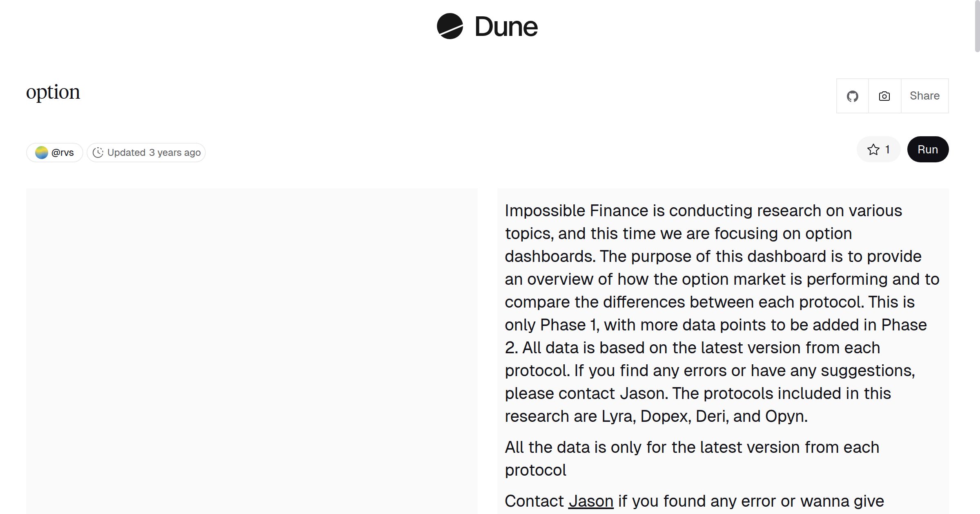Click the Share button
Screen dimensions: 980x514
coord(924,96)
